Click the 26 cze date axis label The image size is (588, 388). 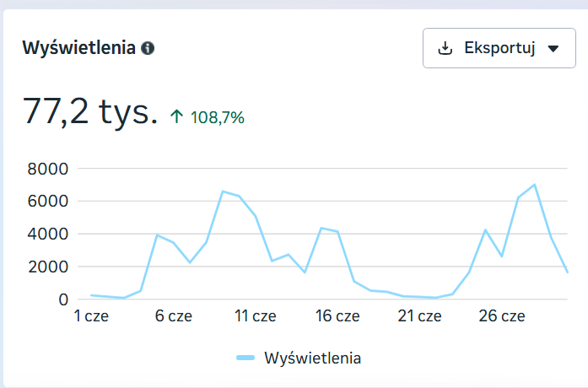click(x=502, y=316)
